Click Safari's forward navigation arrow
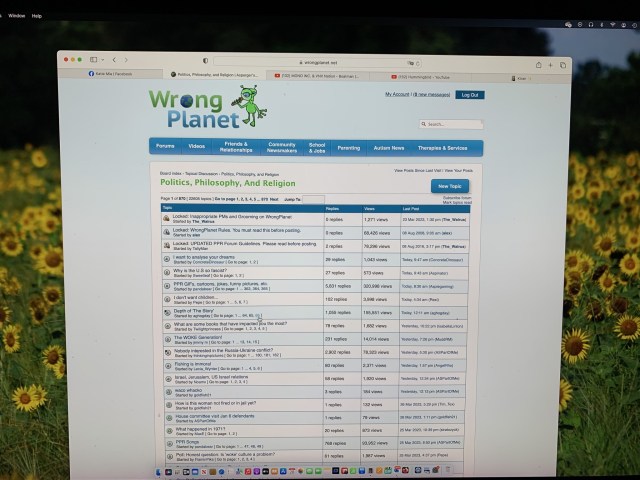 125,61
